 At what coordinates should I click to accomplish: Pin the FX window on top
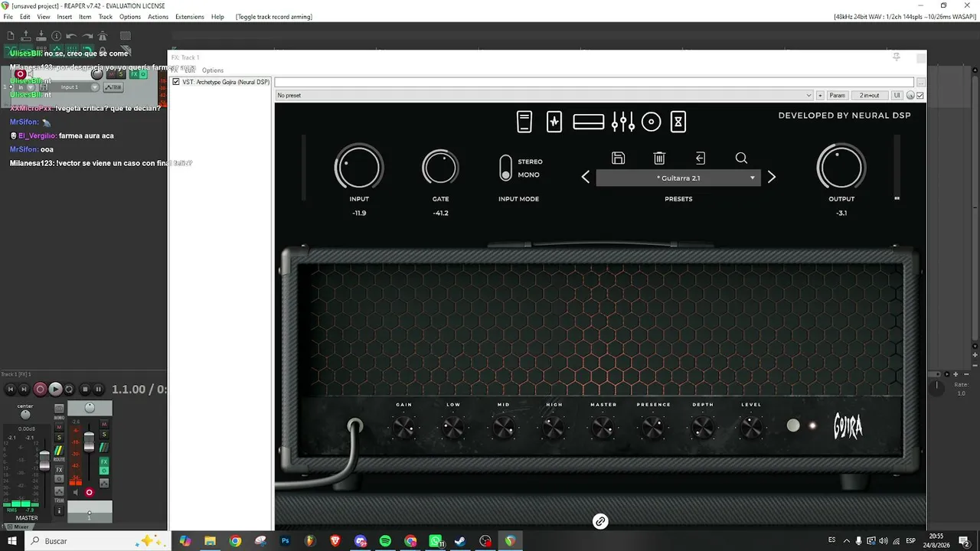coord(897,57)
